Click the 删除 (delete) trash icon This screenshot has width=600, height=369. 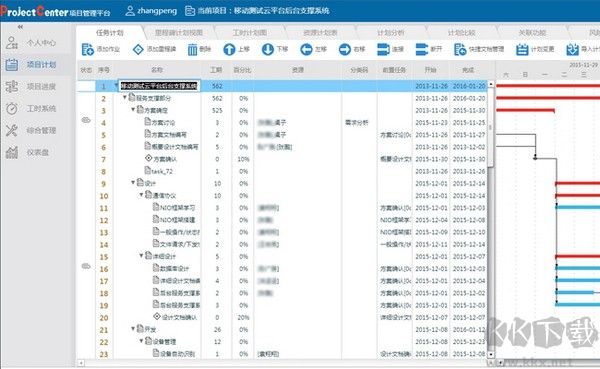point(192,49)
